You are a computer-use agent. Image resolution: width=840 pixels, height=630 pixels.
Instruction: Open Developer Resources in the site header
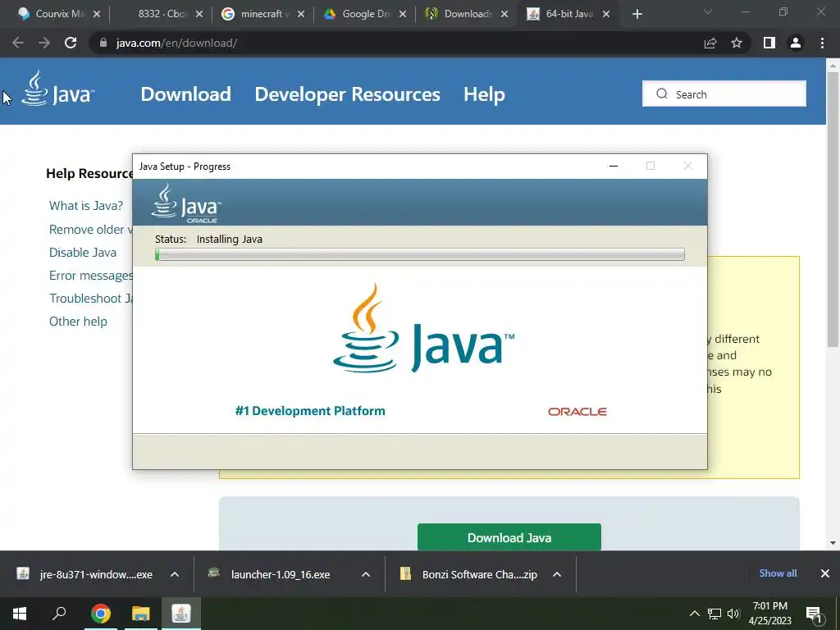[347, 94]
